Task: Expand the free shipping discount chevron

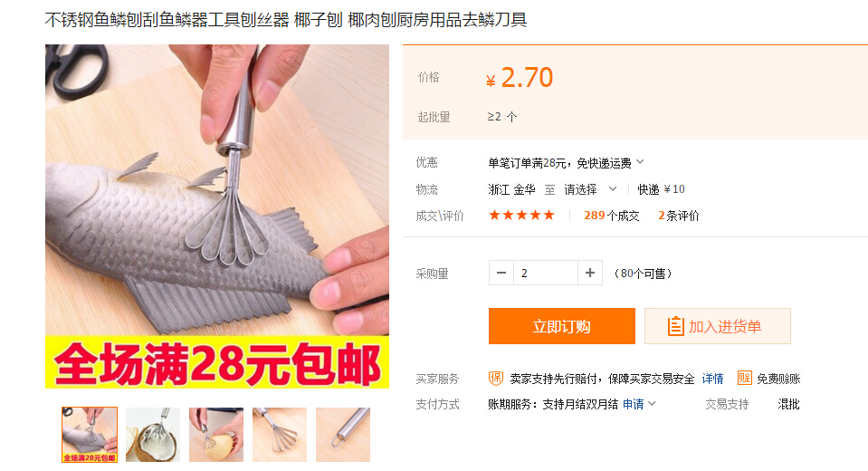Action: (x=640, y=162)
